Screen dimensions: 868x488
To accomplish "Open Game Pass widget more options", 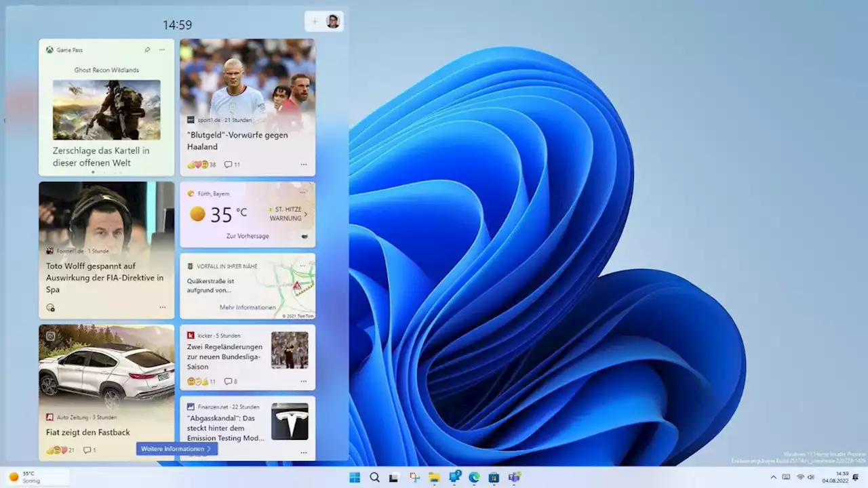I will pyautogui.click(x=161, y=49).
